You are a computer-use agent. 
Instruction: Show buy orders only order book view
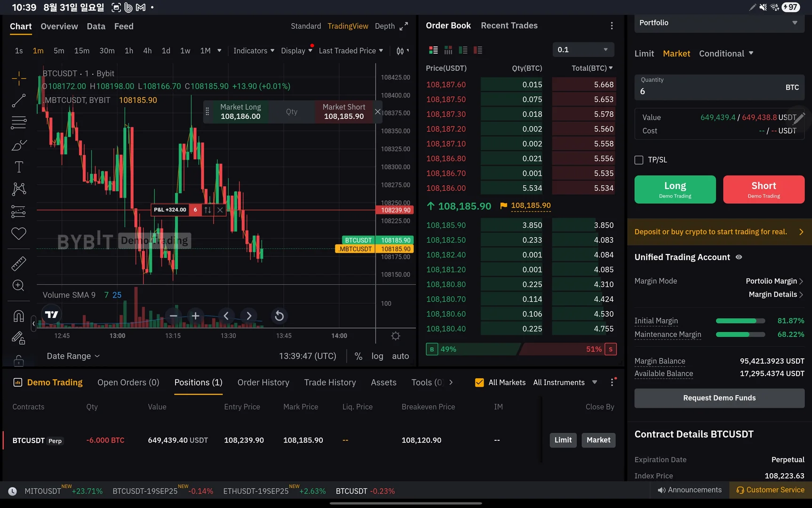463,50
